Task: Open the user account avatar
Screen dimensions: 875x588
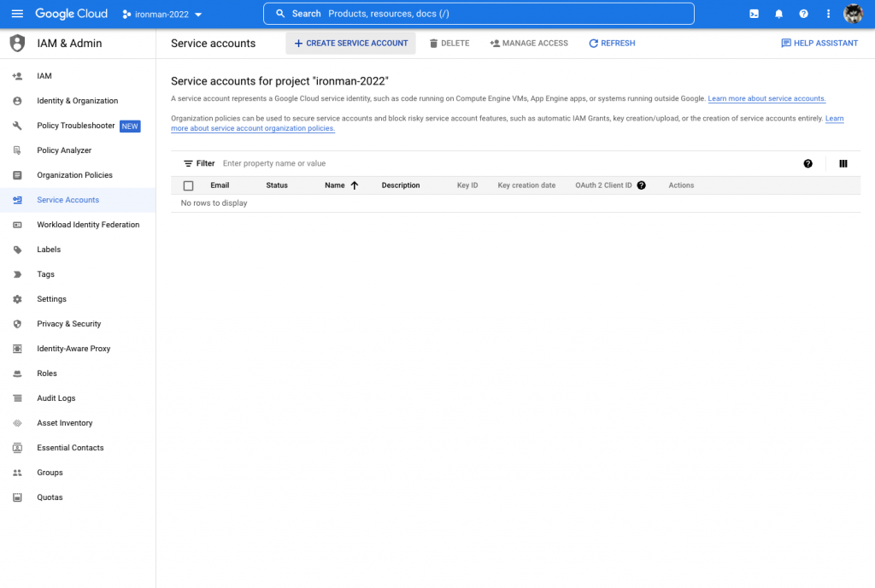Action: point(853,14)
